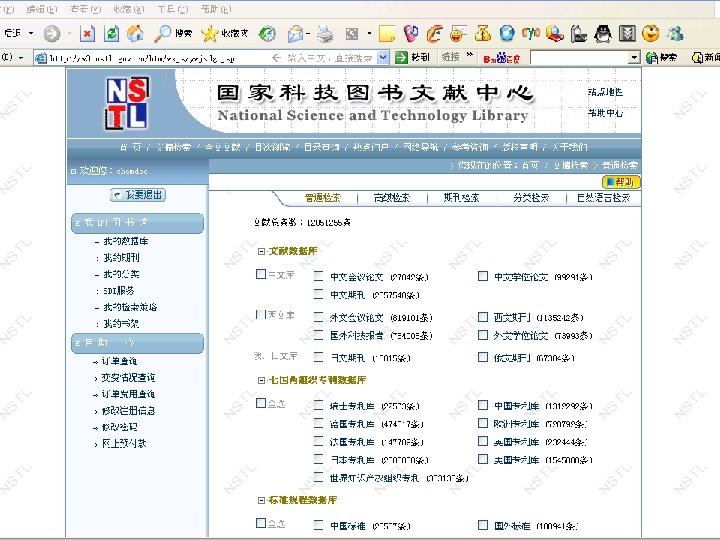Click the yellow sticky note toolbar icon
This screenshot has width=720, height=540.
click(x=387, y=34)
